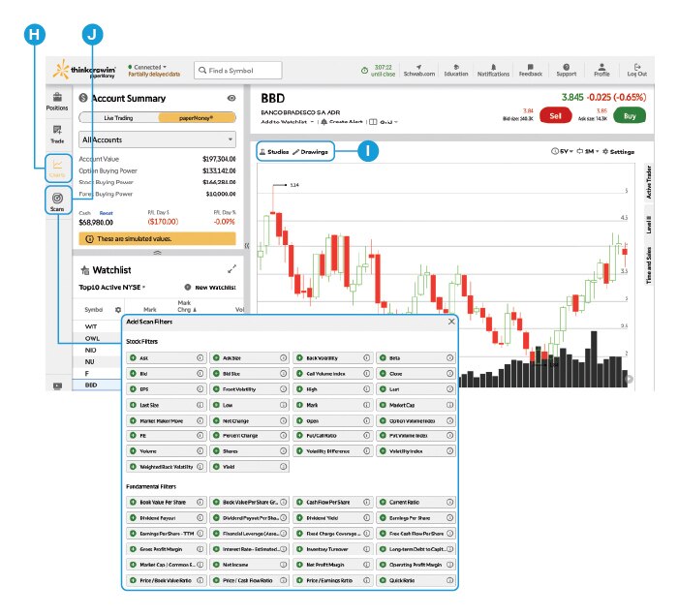This screenshot has height=616, width=678.
Task: Select the WIT row in watchlist
Action: point(97,326)
